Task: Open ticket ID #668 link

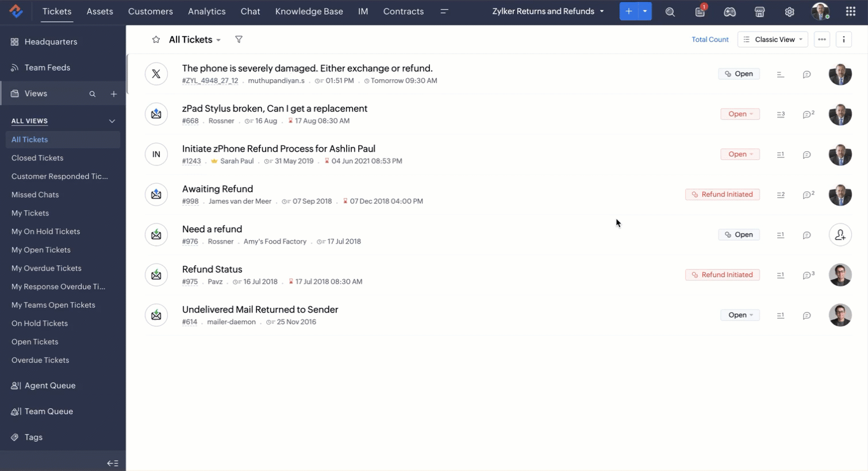Action: [190, 121]
